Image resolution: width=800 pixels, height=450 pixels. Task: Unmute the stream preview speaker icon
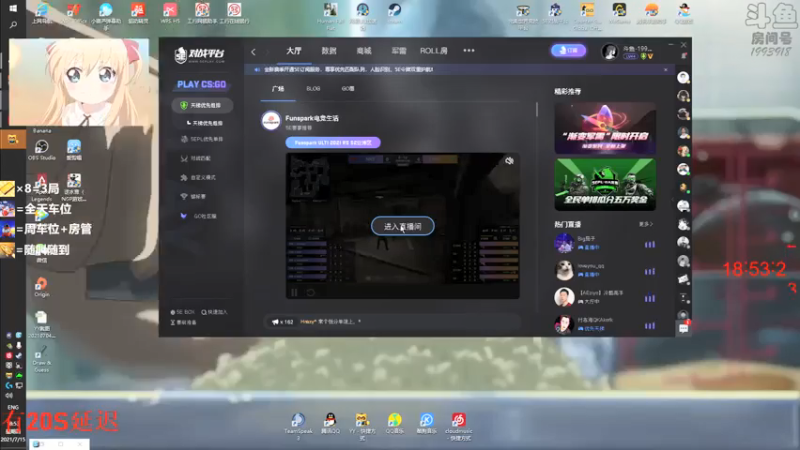(x=509, y=161)
